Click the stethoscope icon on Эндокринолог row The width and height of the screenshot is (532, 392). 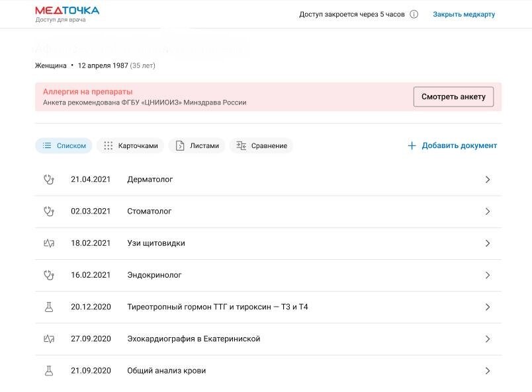[50, 275]
